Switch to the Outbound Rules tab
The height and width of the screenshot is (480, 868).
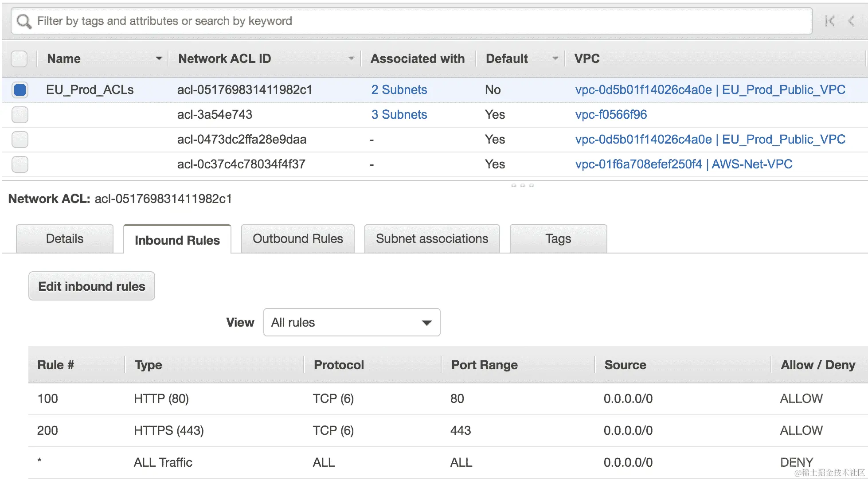(297, 239)
